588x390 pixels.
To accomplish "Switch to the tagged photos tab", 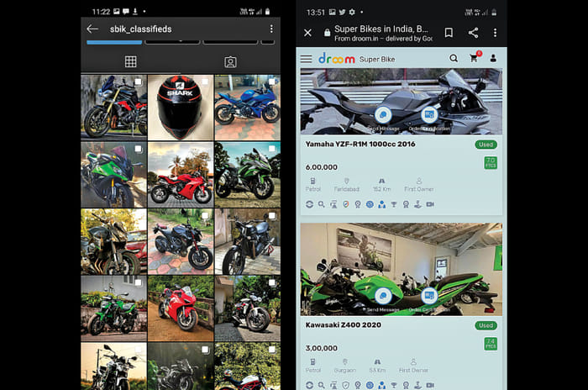I will tap(230, 61).
